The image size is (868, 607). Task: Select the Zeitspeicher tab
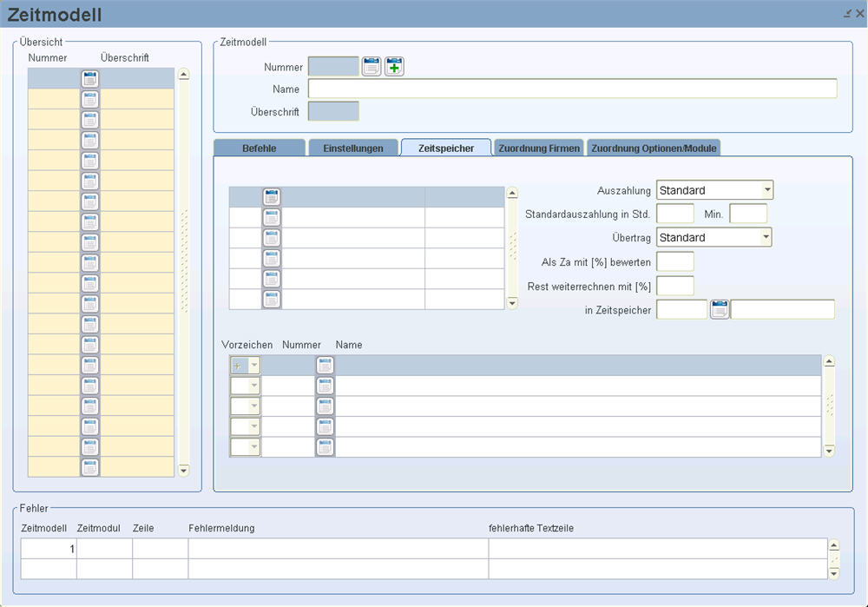446,148
